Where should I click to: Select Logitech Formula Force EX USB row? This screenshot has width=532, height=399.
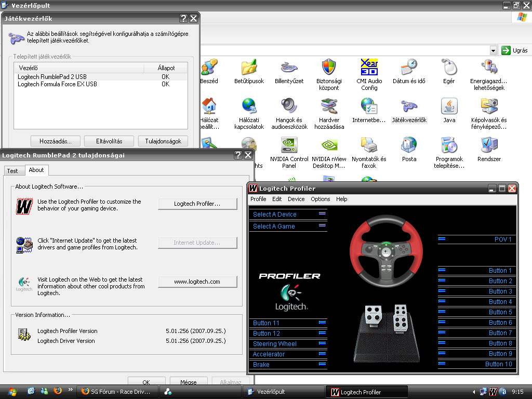[x=57, y=84]
